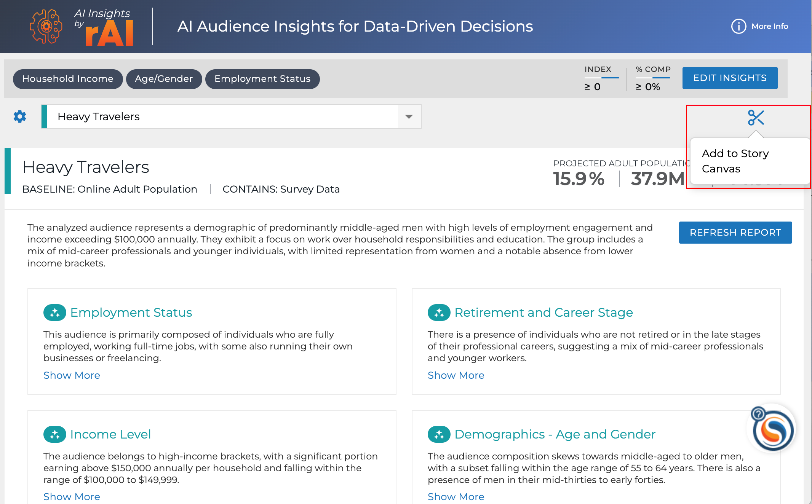The image size is (812, 504).
Task: Click the More Info circle icon
Action: tap(738, 26)
